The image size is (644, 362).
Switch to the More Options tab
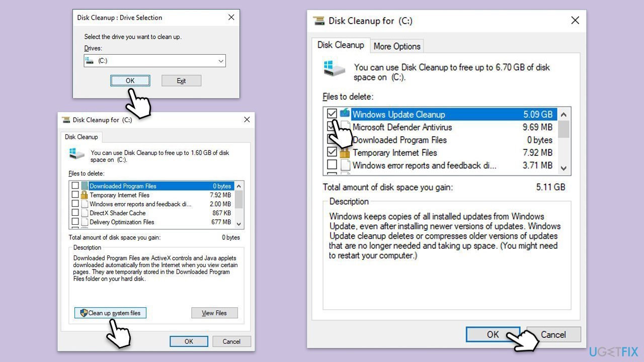tap(397, 46)
